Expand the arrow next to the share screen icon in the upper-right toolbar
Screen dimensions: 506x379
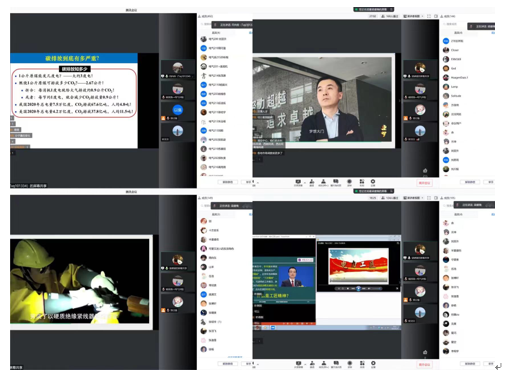305,182
